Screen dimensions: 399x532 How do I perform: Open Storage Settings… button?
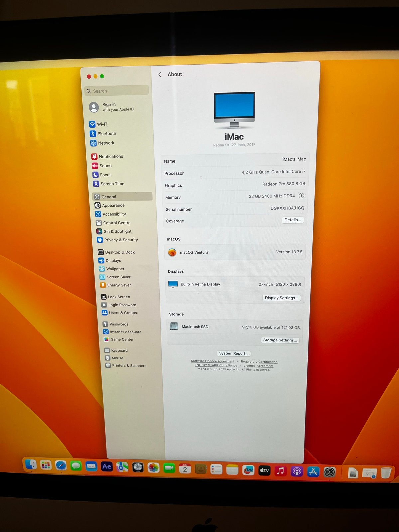pyautogui.click(x=280, y=340)
